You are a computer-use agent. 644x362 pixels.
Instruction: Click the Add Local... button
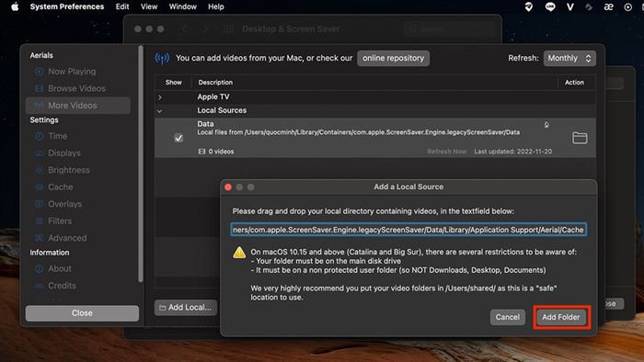click(x=185, y=308)
